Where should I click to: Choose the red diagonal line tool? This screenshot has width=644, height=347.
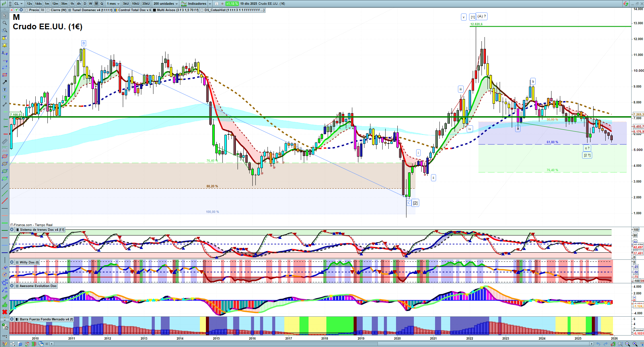pyautogui.click(x=5, y=201)
